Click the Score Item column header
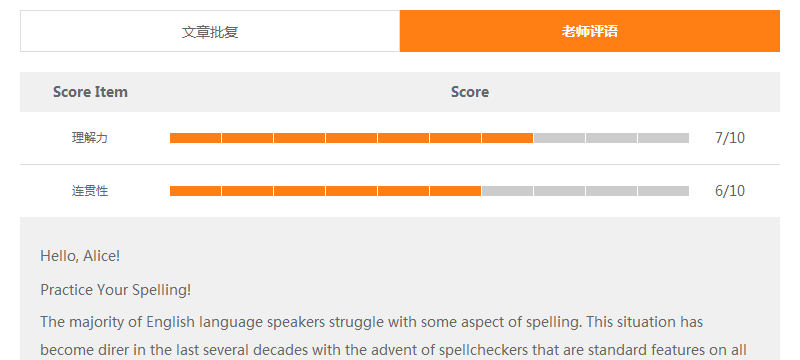Viewport: 800px width, 360px height. 90,92
